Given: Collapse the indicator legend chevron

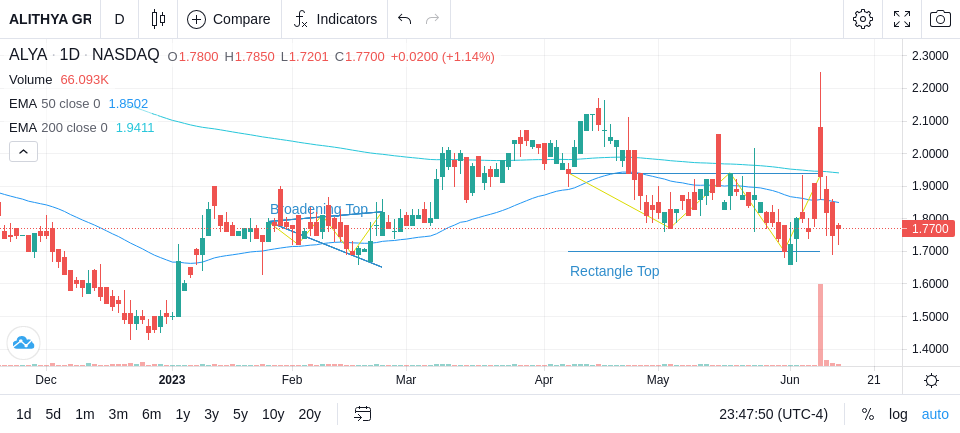Looking at the screenshot, I should point(23,151).
